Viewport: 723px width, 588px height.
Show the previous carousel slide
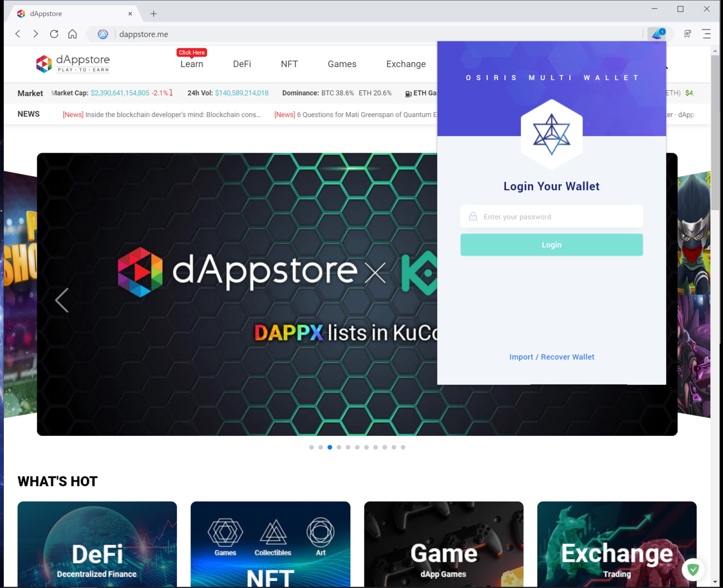(x=62, y=300)
